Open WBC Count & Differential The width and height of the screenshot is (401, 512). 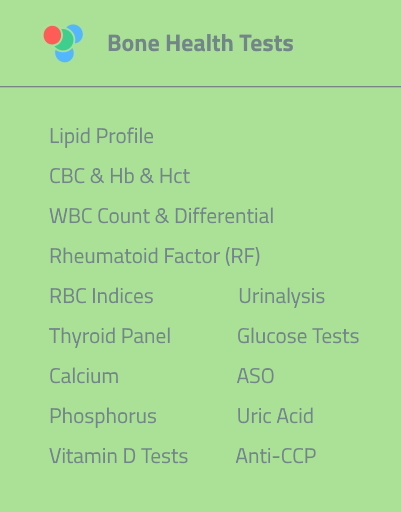[162, 216]
